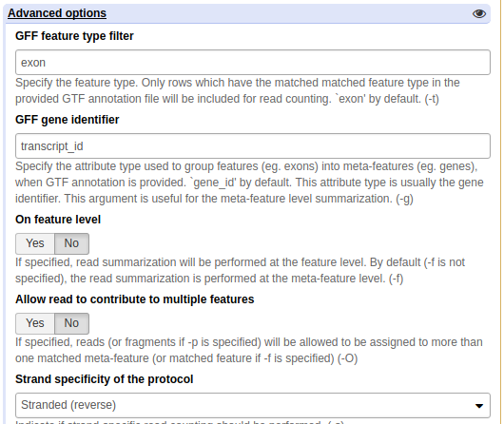The height and width of the screenshot is (424, 504).
Task: Click the -O multiple features help text
Action: (248, 350)
